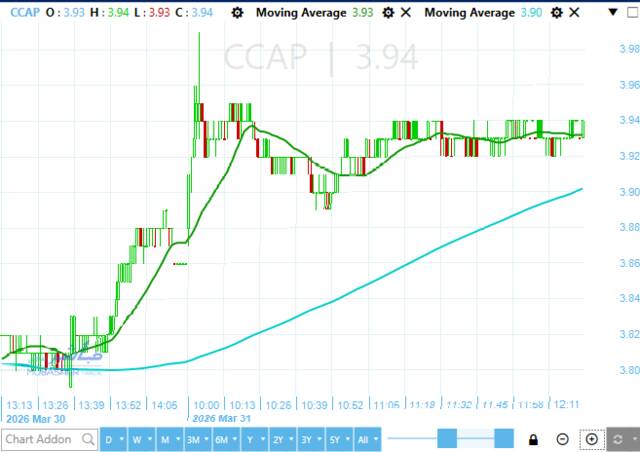Zoom in with the plus icon
This screenshot has height=452, width=640.
point(591,439)
